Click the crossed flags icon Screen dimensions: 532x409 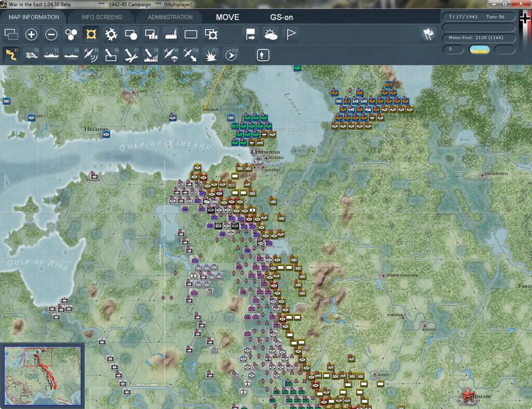pos(428,34)
